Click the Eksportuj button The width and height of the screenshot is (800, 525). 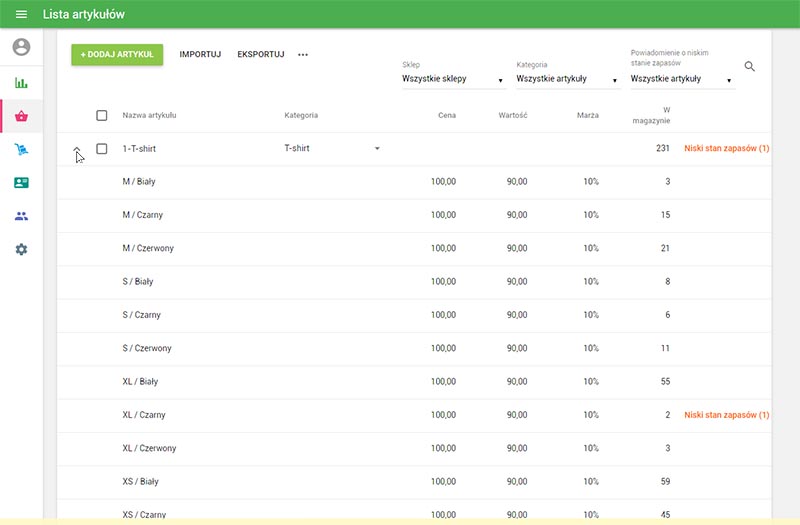coord(261,55)
